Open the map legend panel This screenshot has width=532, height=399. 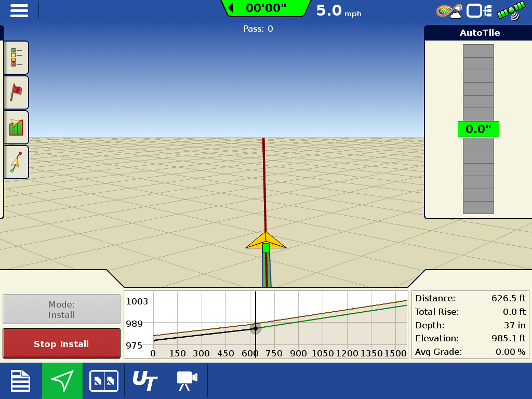16,57
